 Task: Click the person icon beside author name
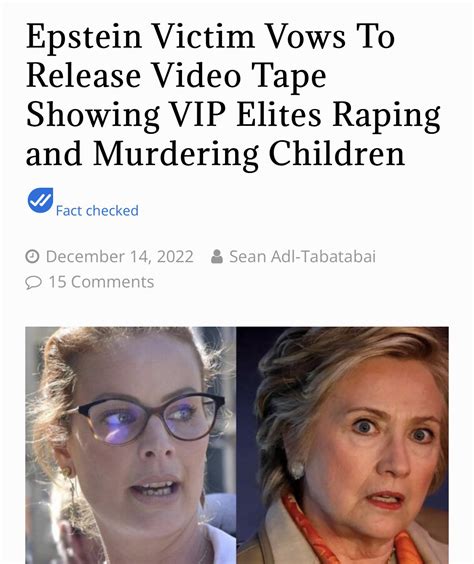(x=217, y=256)
